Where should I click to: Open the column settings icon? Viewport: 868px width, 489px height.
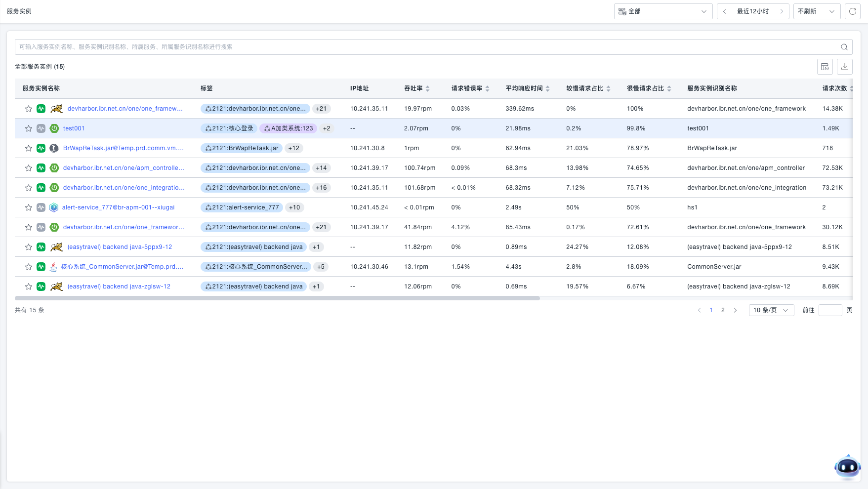[825, 67]
